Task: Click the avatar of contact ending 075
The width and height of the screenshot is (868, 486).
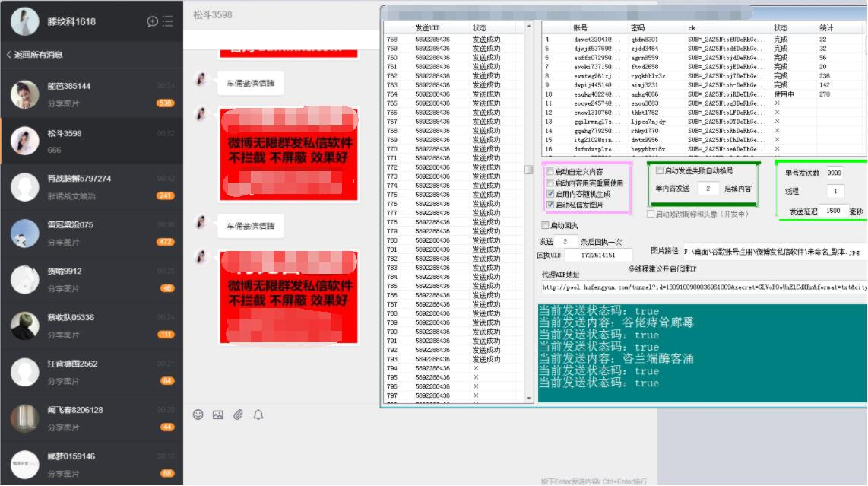Action: 25,233
